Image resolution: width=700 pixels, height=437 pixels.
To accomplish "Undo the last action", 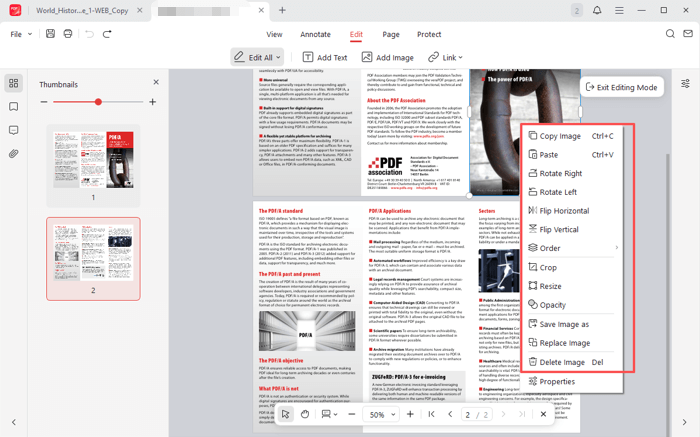I will (x=89, y=34).
